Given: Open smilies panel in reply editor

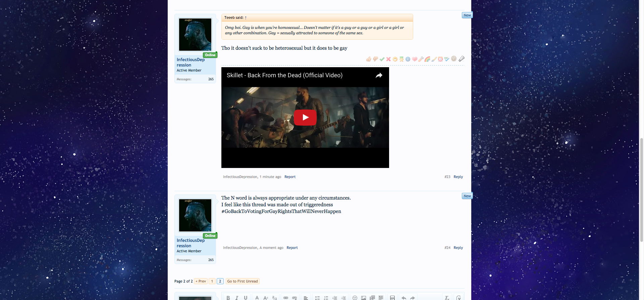Looking at the screenshot, I should (x=355, y=298).
